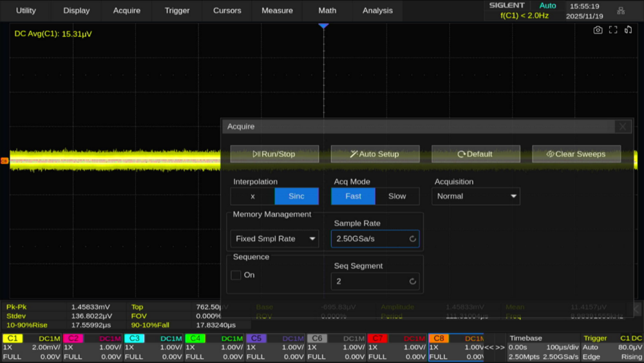
Task: Open the Measure menu
Action: click(277, 10)
